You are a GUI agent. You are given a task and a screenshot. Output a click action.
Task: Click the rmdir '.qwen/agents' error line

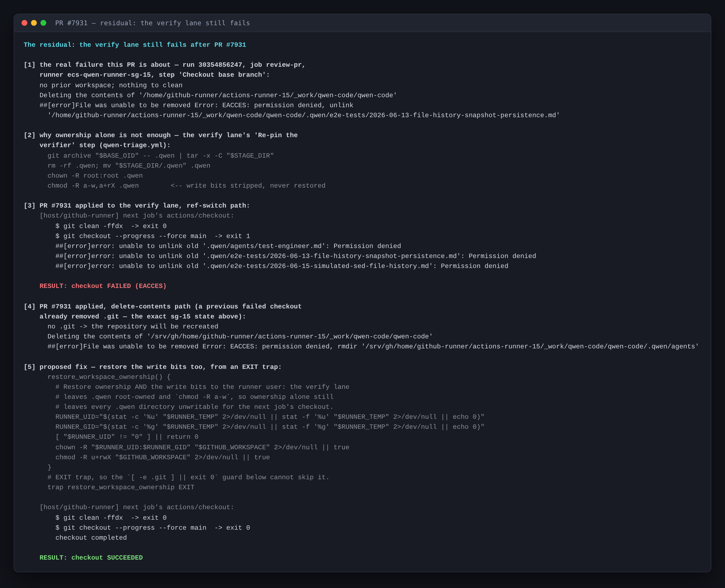373,346
